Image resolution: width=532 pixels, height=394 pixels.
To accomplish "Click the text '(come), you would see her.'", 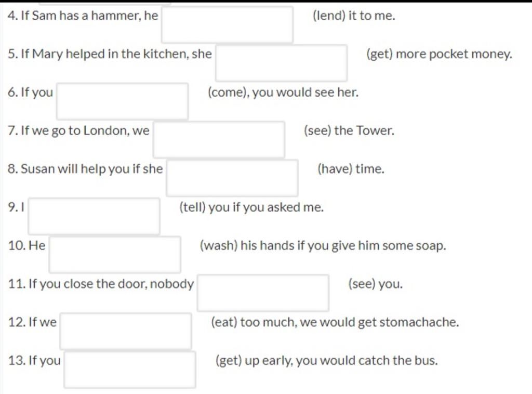I will tap(283, 93).
